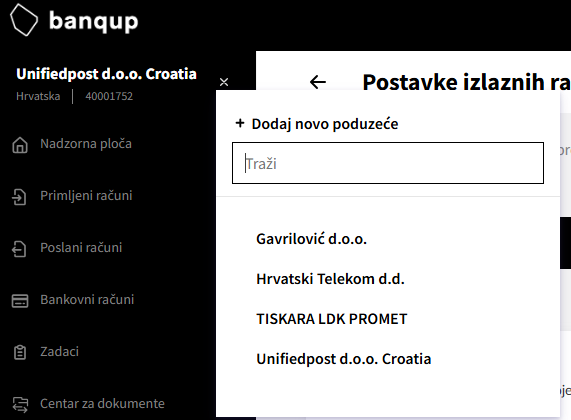This screenshot has width=571, height=420.
Task: Close the company switcher with X
Action: (224, 82)
